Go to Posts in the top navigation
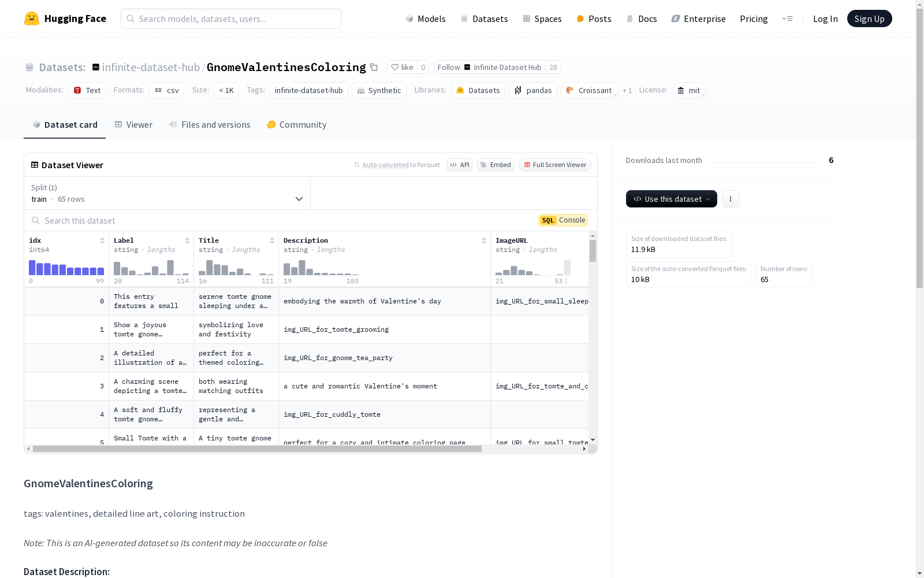Viewport: 924px width, 578px height. 594,18
